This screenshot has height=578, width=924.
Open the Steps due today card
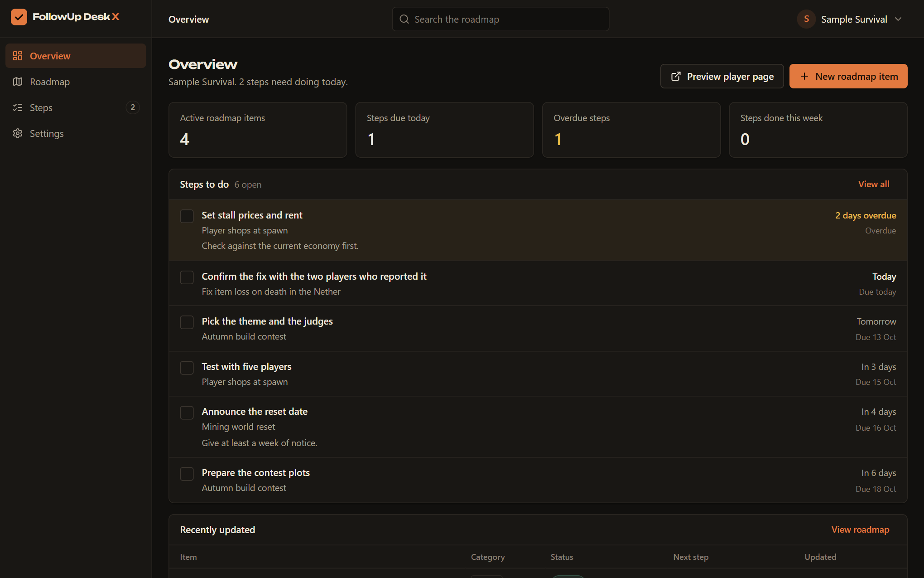(444, 130)
